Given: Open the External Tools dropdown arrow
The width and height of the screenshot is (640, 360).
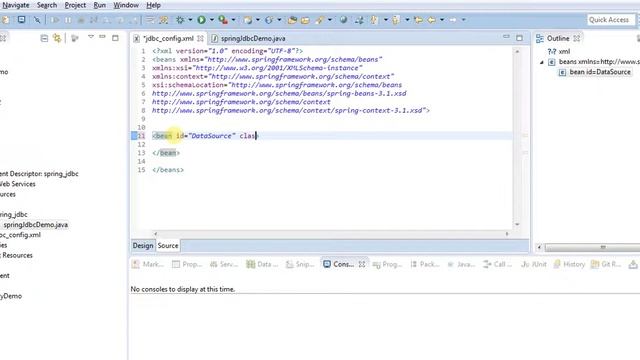Looking at the screenshot, I should coord(233,20).
